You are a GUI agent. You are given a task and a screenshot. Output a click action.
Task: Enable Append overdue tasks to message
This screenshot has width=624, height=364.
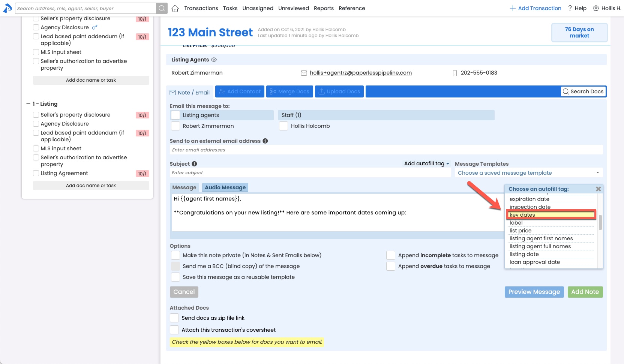(391, 266)
